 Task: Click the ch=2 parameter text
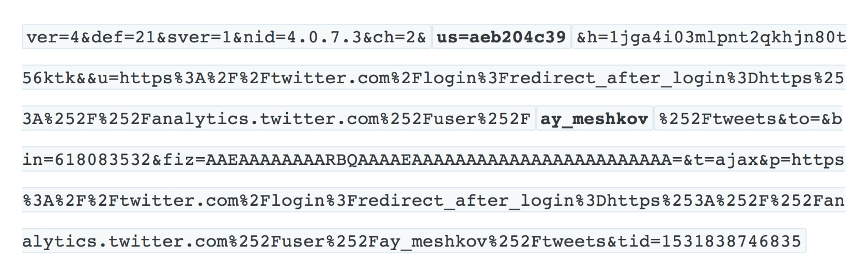pos(395,37)
